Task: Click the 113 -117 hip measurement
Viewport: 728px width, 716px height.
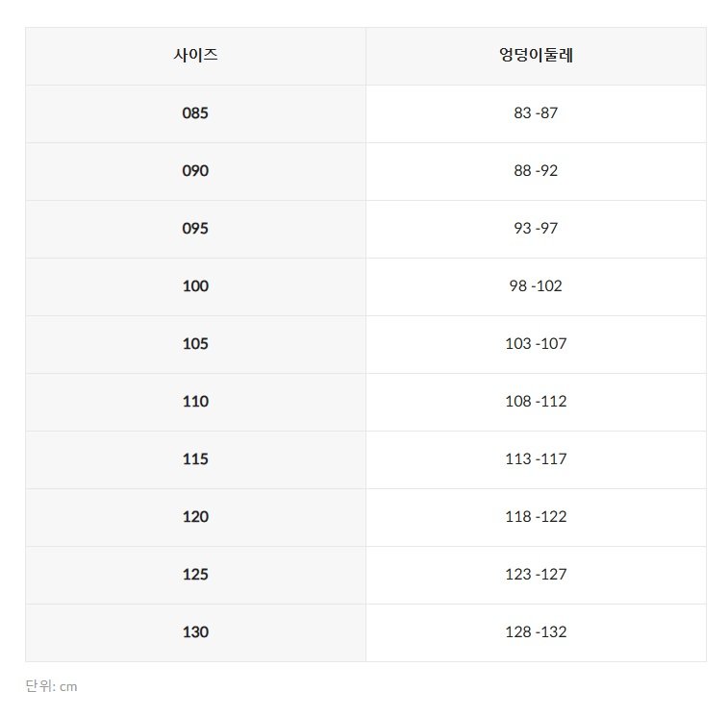Action: (536, 459)
